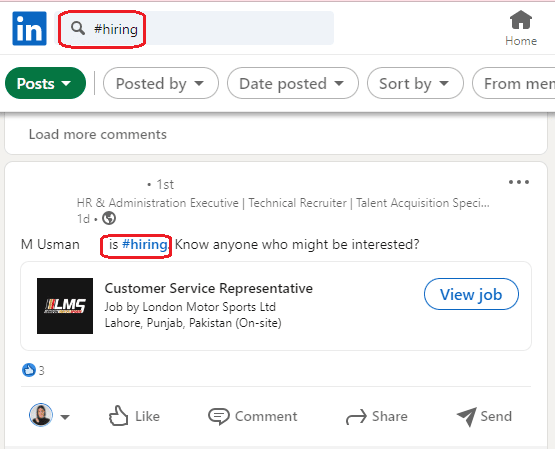Open the LMS company logo thumbnail
The width and height of the screenshot is (555, 449).
65,306
